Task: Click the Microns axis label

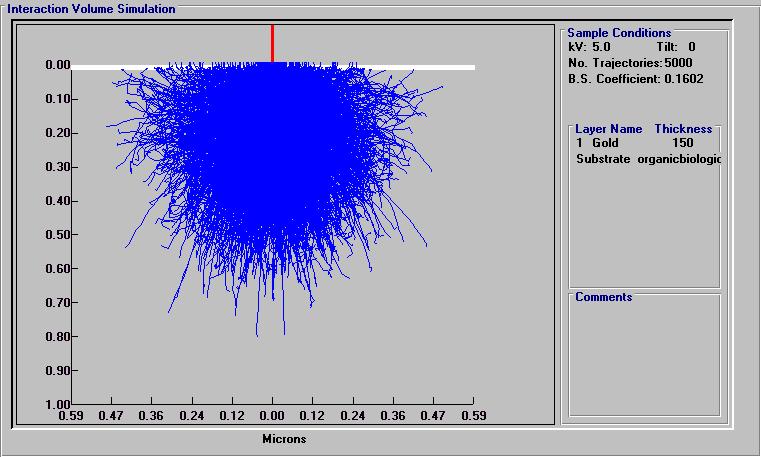Action: tap(284, 439)
